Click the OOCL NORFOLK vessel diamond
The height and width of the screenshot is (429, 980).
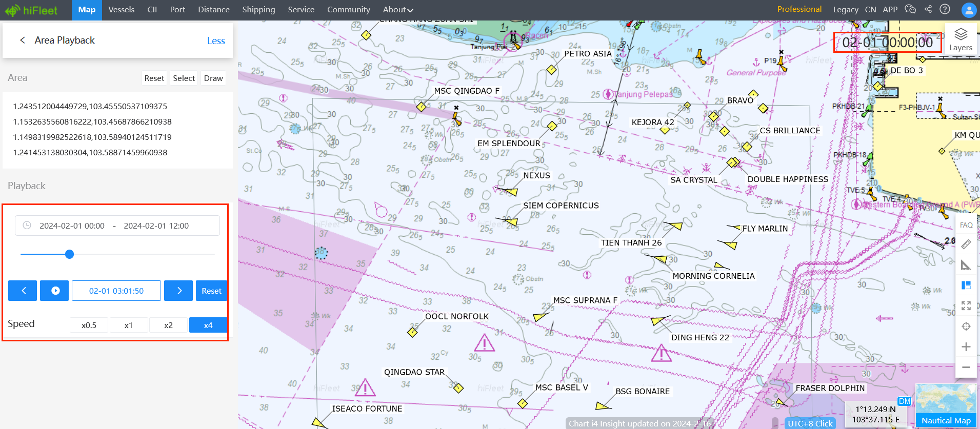tap(412, 332)
